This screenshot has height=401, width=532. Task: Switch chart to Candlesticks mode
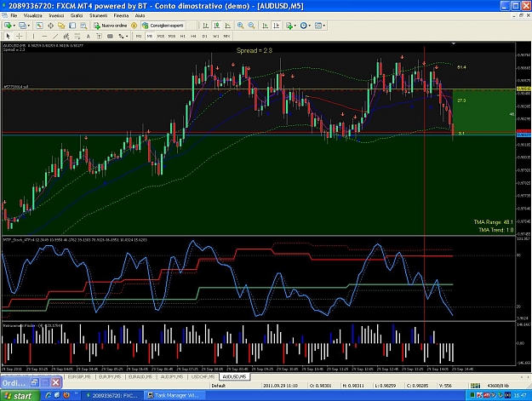point(216,26)
